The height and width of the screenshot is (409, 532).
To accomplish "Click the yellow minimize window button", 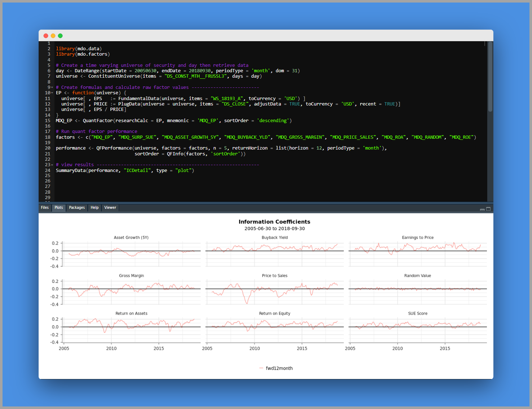I will click(53, 36).
